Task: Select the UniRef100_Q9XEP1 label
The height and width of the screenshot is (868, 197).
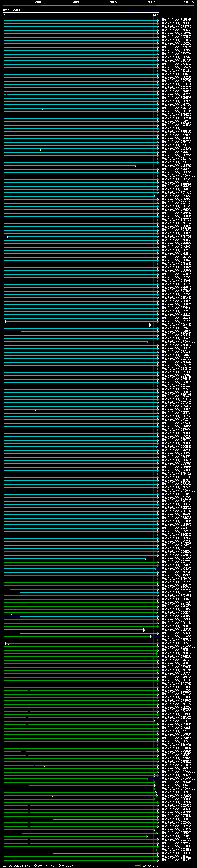Action: point(176,569)
